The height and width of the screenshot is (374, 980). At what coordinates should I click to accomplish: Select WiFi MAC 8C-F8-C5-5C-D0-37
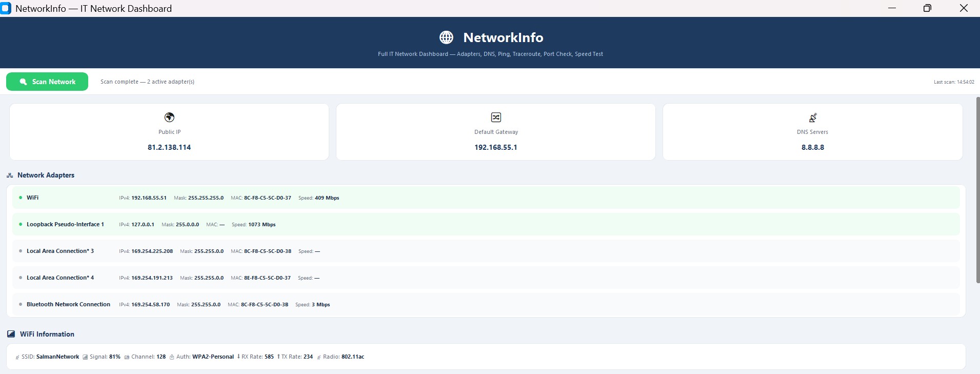coord(267,198)
